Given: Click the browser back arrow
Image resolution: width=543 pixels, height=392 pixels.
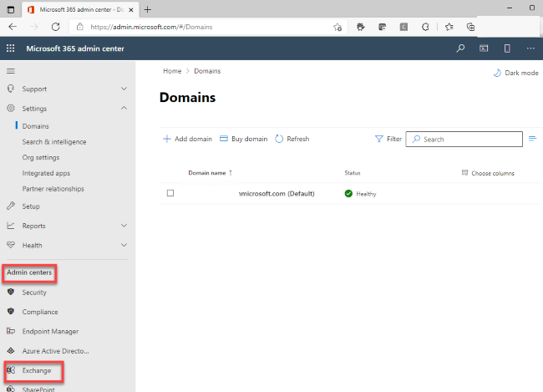Looking at the screenshot, I should pyautogui.click(x=13, y=27).
